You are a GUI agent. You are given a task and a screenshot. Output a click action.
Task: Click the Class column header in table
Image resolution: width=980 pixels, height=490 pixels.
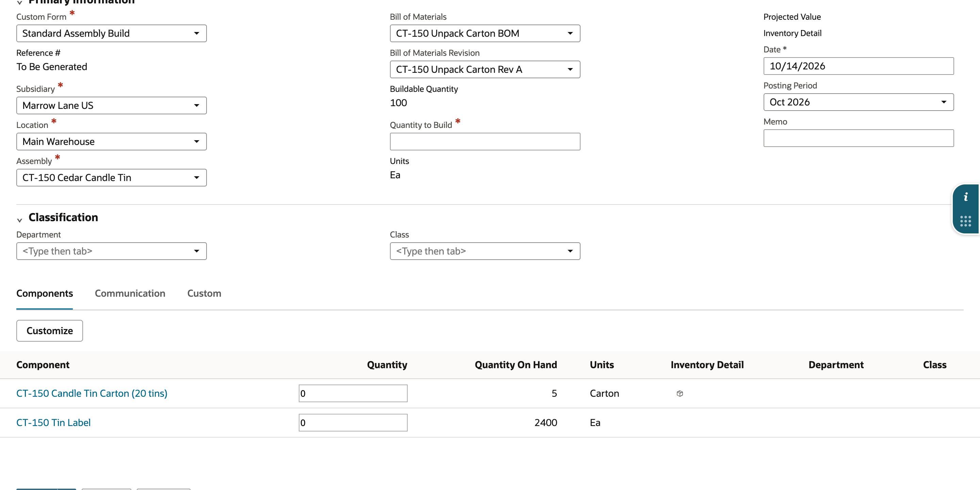coord(934,365)
